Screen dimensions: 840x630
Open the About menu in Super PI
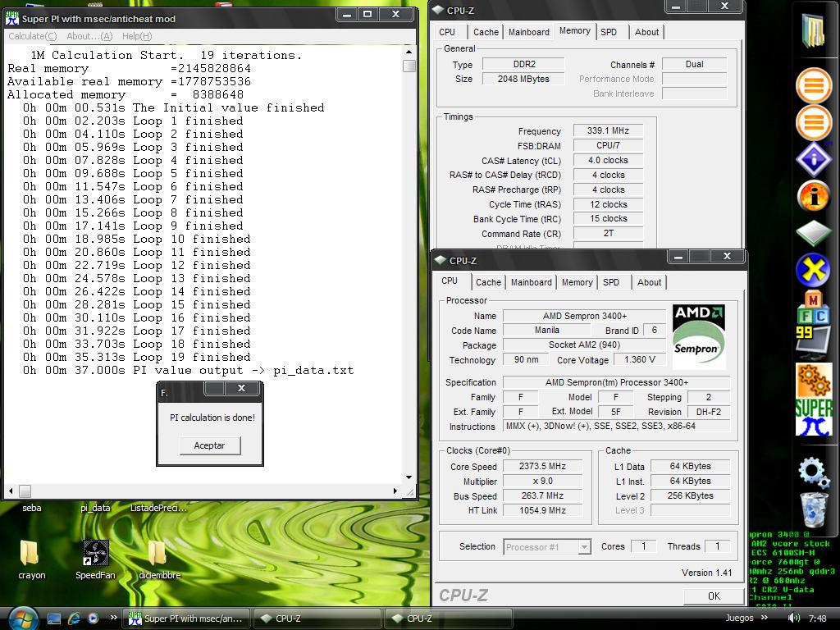[x=89, y=36]
